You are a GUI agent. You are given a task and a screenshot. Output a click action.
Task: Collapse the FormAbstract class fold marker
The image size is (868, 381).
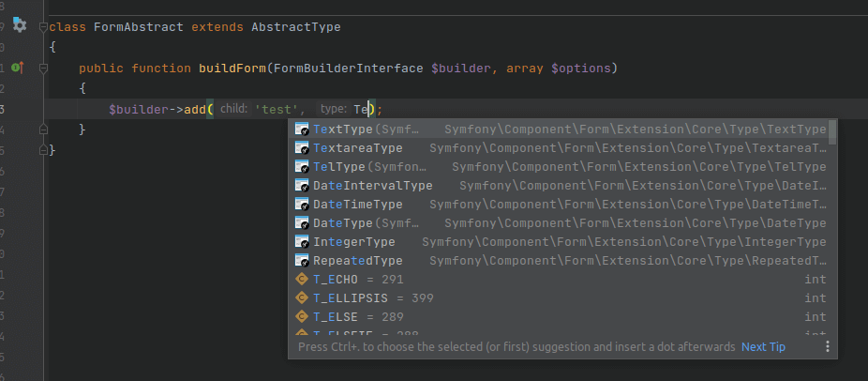coord(43,27)
